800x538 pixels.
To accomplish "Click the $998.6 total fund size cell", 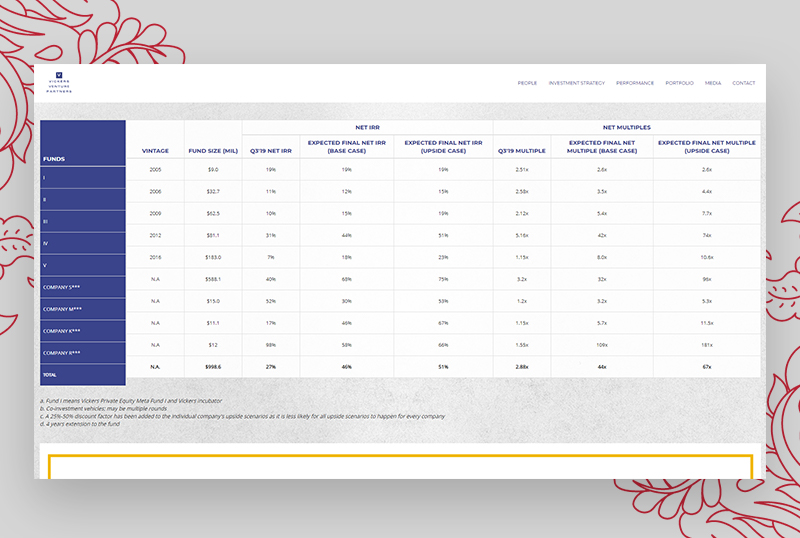I will pos(212,367).
